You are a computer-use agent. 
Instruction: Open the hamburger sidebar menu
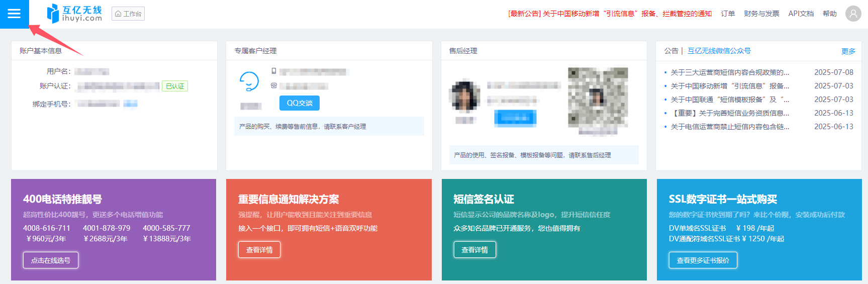point(14,14)
